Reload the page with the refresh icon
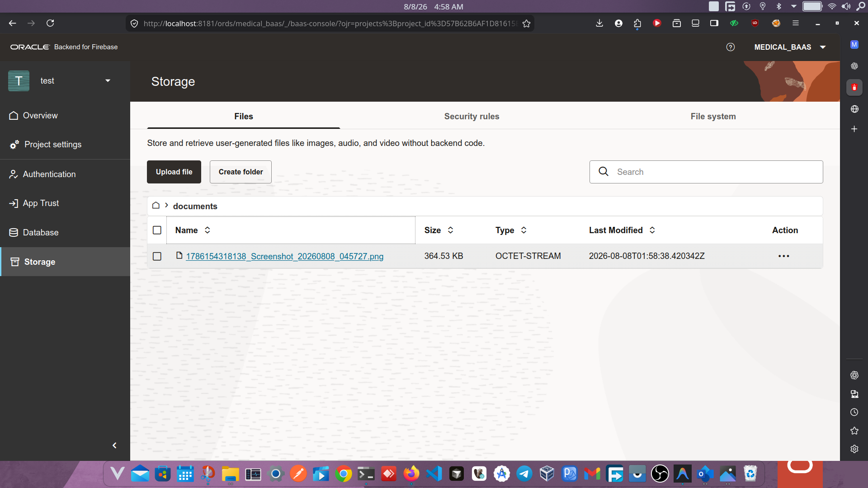 click(50, 23)
